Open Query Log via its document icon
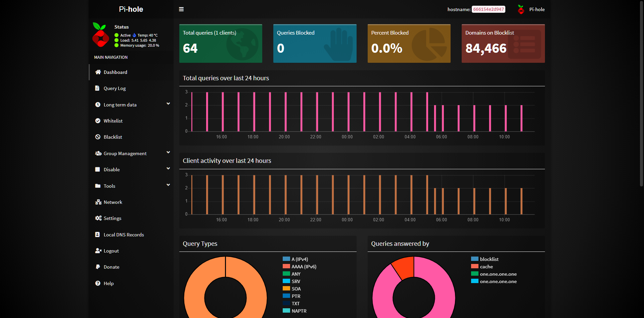The height and width of the screenshot is (318, 644). click(97, 88)
